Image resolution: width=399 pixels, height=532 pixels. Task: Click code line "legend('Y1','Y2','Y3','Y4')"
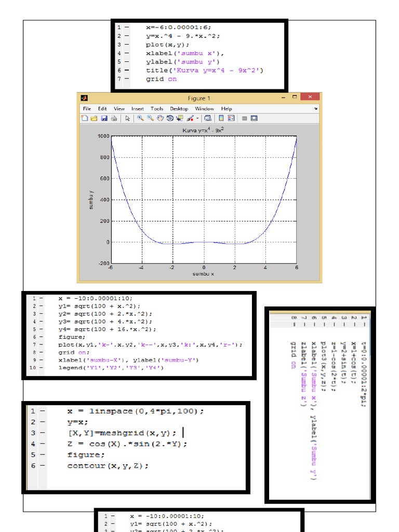[111, 368]
